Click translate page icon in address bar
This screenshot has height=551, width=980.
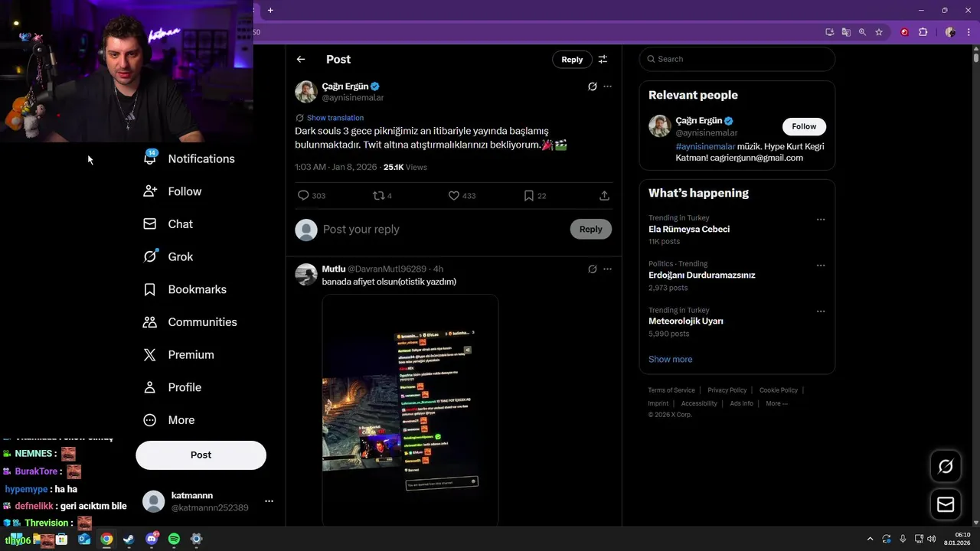pos(846,32)
